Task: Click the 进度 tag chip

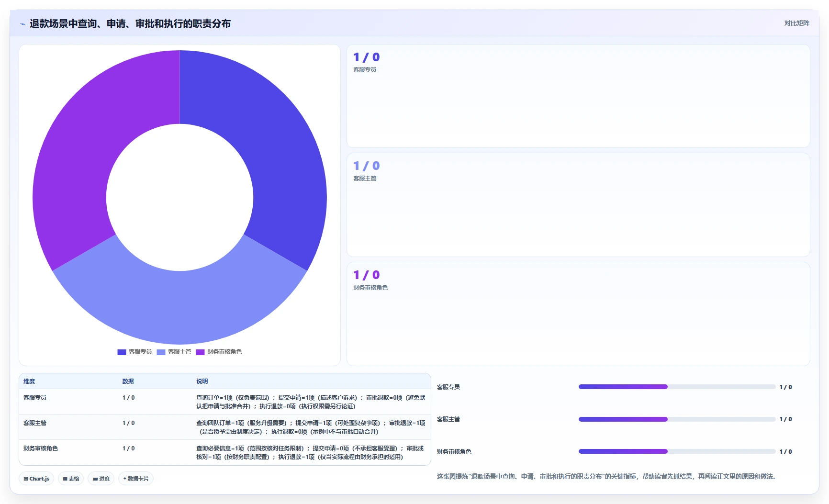Action: click(x=101, y=479)
